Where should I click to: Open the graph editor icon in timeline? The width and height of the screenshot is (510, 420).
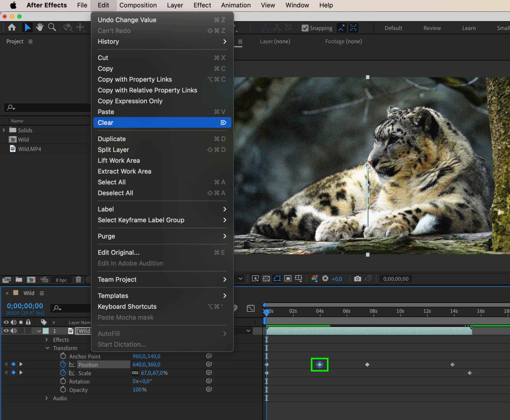coord(251,308)
